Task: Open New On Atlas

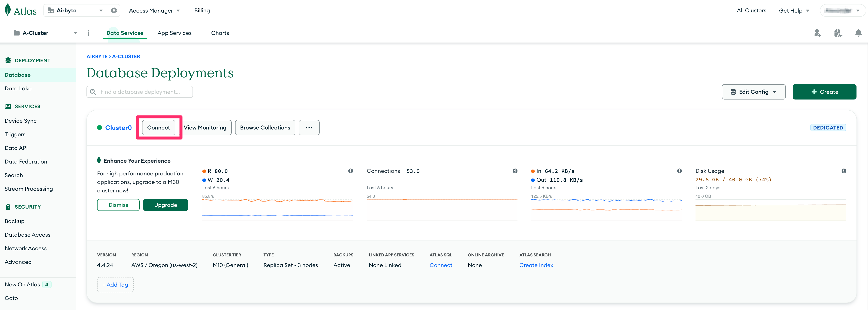Action: (22, 284)
